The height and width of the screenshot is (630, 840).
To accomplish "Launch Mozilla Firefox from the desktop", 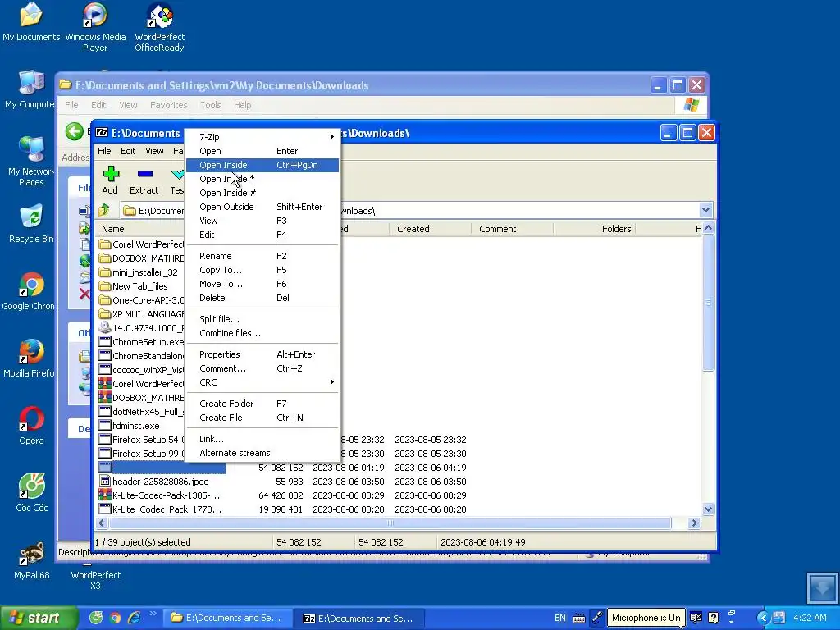I will coord(30,358).
